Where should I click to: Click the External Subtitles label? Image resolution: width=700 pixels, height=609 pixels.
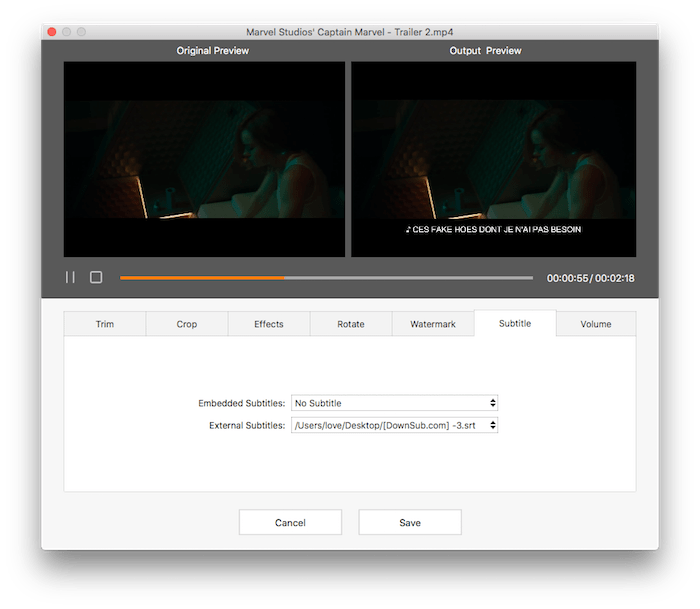[247, 425]
